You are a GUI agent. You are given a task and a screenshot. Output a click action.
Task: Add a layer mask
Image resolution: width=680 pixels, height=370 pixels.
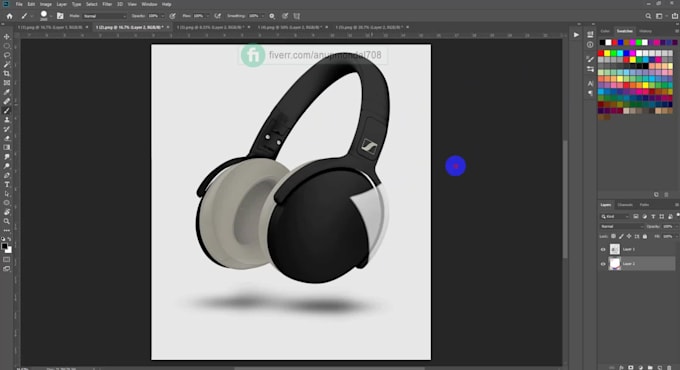click(x=631, y=367)
